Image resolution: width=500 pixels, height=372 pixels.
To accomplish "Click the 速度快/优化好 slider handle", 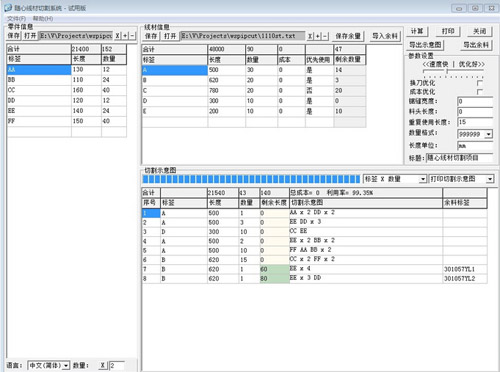I will (447, 71).
